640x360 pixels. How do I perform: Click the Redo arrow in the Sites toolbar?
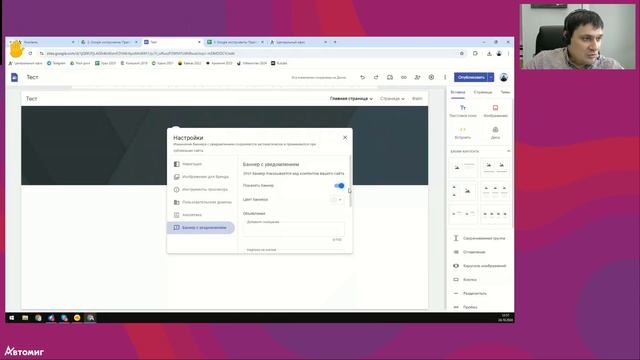click(x=376, y=77)
